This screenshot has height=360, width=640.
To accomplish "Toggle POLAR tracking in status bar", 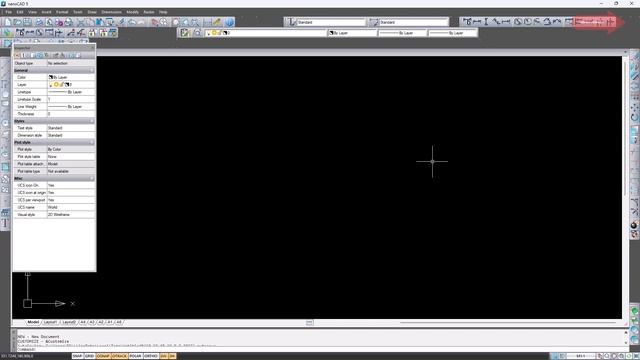I will [x=135, y=356].
